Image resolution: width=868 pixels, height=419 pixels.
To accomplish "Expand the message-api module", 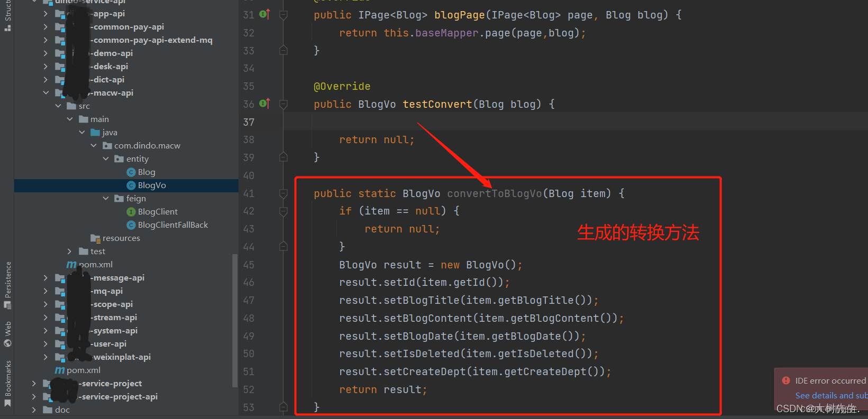I will coord(46,278).
